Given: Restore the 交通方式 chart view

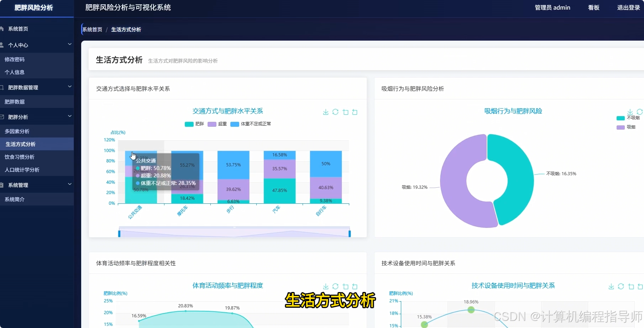Looking at the screenshot, I should pyautogui.click(x=355, y=112).
